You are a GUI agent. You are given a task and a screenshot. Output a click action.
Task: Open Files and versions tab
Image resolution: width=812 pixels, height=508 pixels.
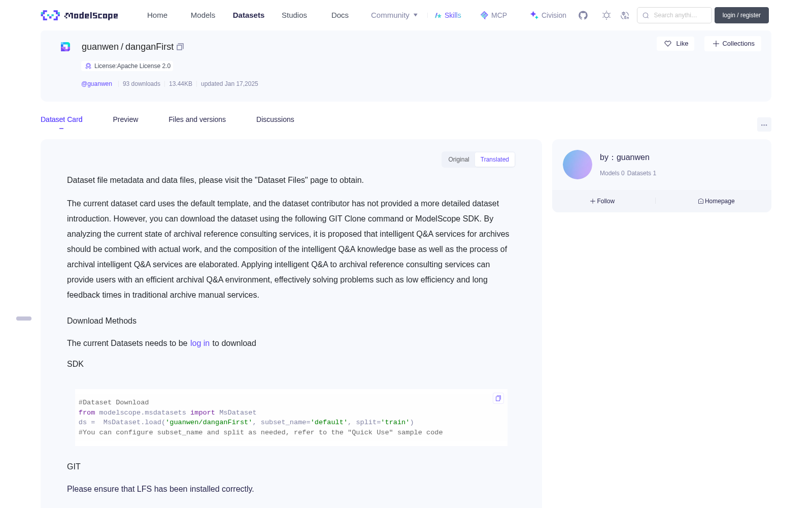(x=197, y=119)
